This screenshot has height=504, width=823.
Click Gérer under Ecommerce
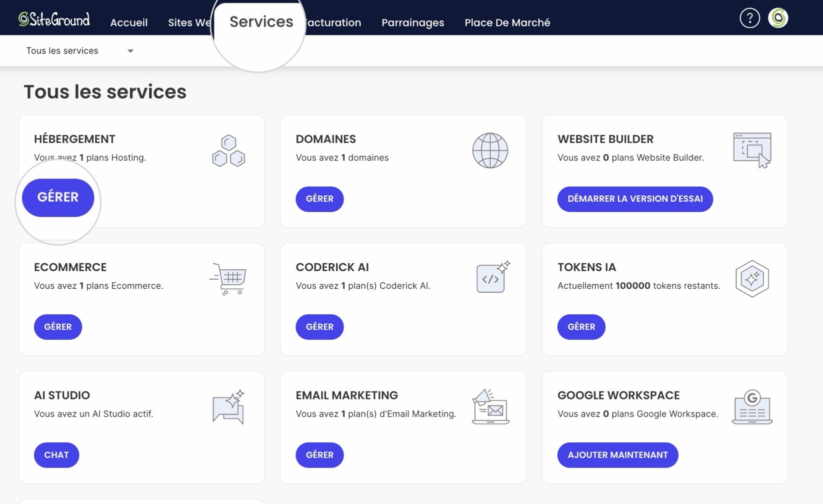[58, 327]
